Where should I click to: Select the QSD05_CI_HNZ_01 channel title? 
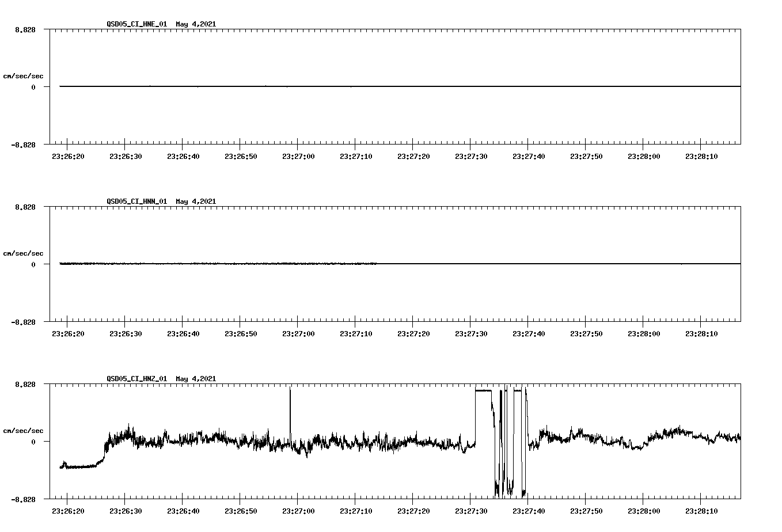[x=136, y=379]
